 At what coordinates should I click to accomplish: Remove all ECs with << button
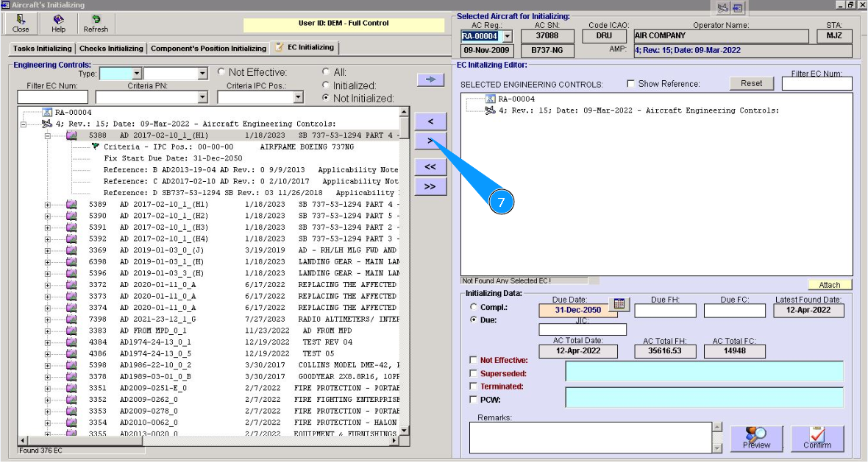click(430, 167)
